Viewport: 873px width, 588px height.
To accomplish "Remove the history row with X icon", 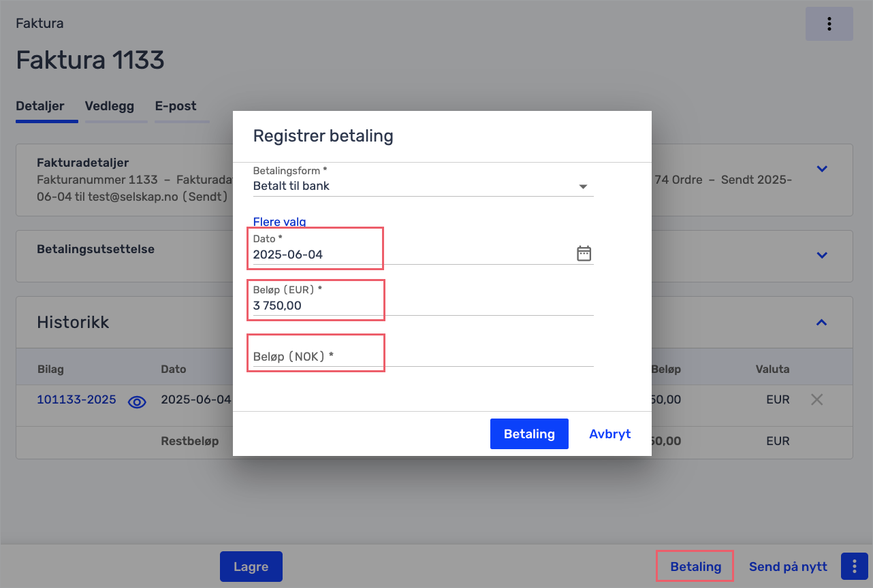I will 816,400.
